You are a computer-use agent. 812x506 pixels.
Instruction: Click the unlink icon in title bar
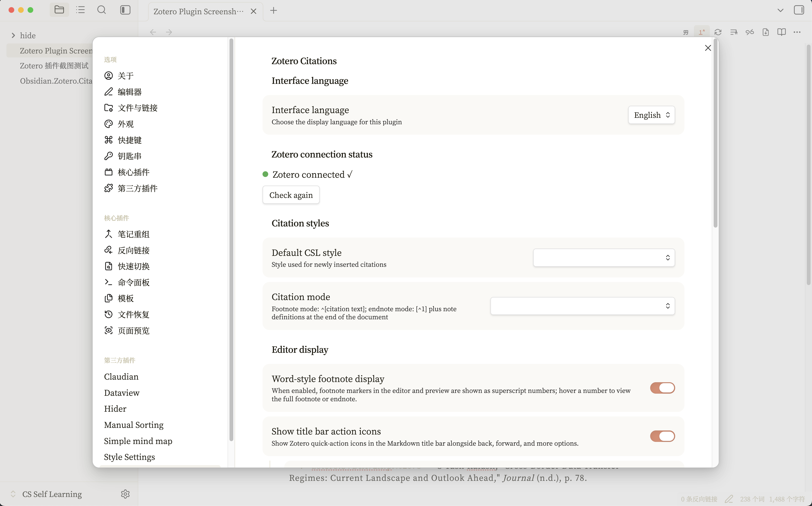tap(750, 32)
